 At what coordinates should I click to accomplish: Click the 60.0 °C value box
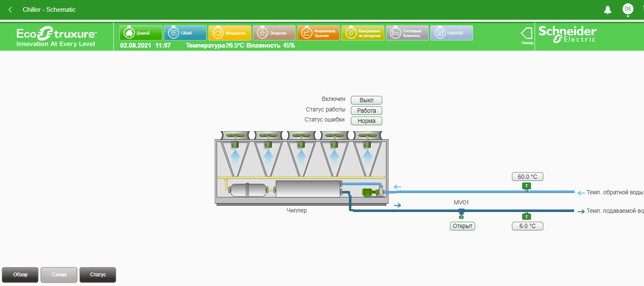527,177
